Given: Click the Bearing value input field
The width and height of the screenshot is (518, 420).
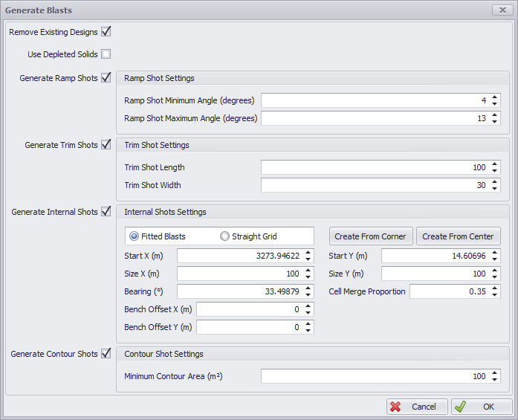Looking at the screenshot, I should pos(239,291).
